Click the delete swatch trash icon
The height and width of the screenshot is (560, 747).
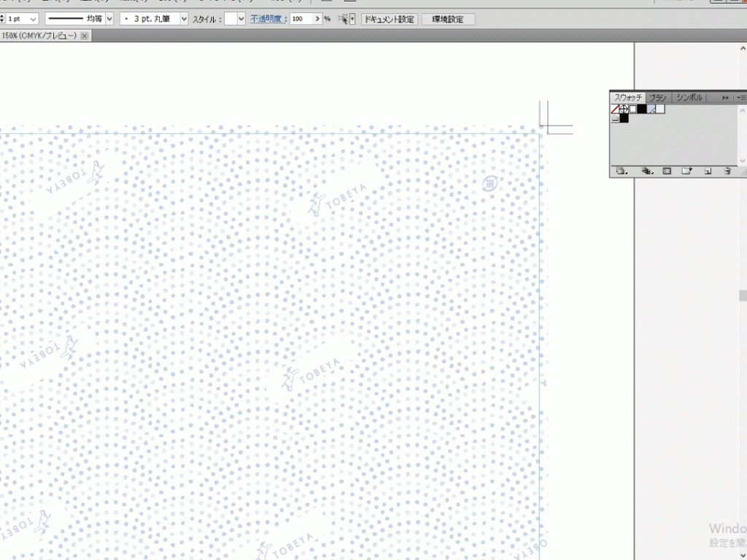727,171
